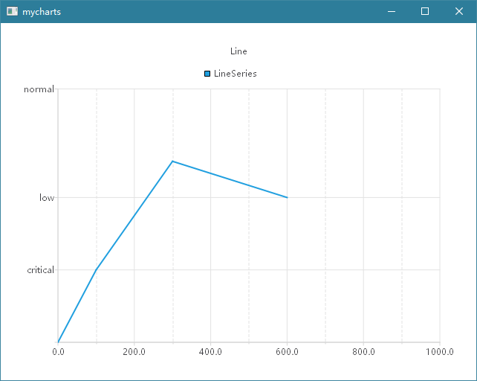This screenshot has height=381, width=477.
Task: Click the 0.0 x-axis label
Action: [58, 352]
